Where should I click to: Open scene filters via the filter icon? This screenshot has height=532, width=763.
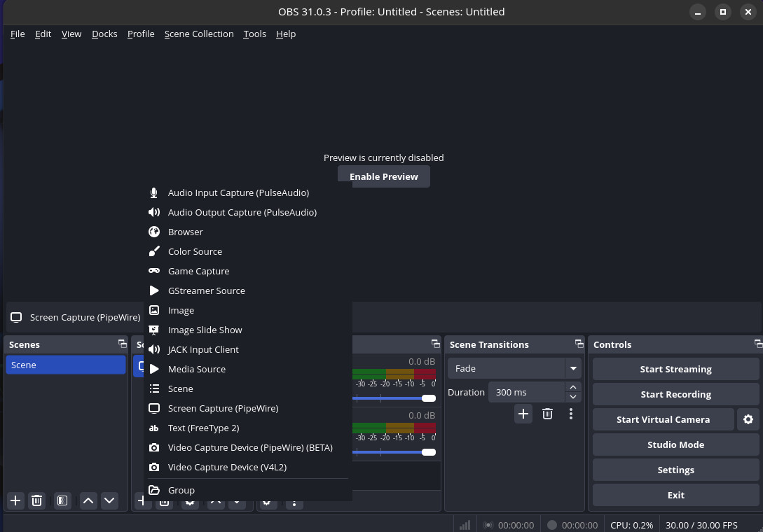coord(62,500)
